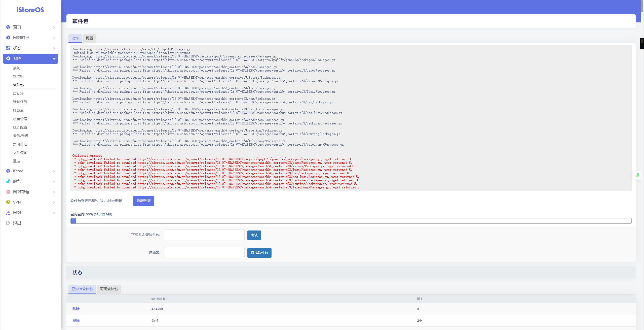Click the iStore cube icon

tap(8, 171)
